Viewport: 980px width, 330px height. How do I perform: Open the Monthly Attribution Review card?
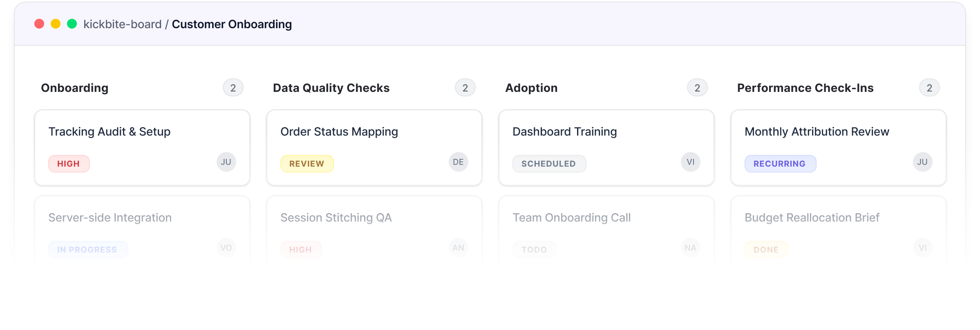point(817,132)
